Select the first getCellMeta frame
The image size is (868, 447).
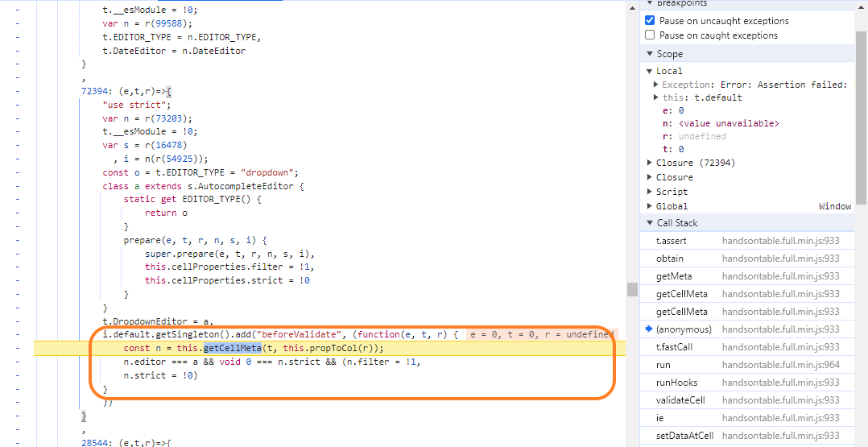pyautogui.click(x=746, y=293)
